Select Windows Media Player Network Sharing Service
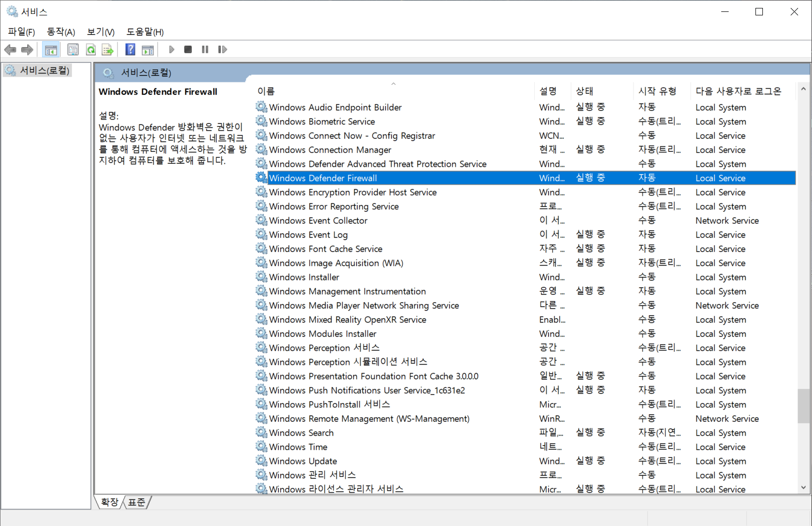The image size is (812, 526). 525,305
